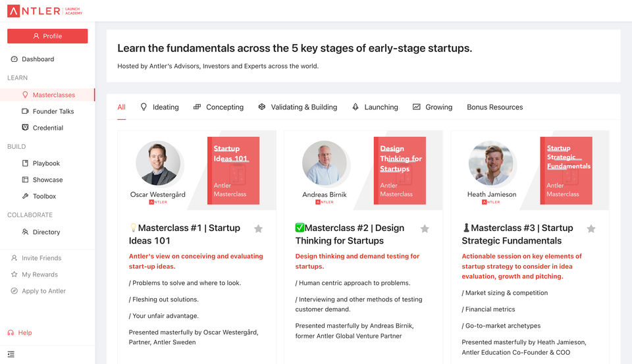Select the All tab
The height and width of the screenshot is (364, 632).
[121, 107]
